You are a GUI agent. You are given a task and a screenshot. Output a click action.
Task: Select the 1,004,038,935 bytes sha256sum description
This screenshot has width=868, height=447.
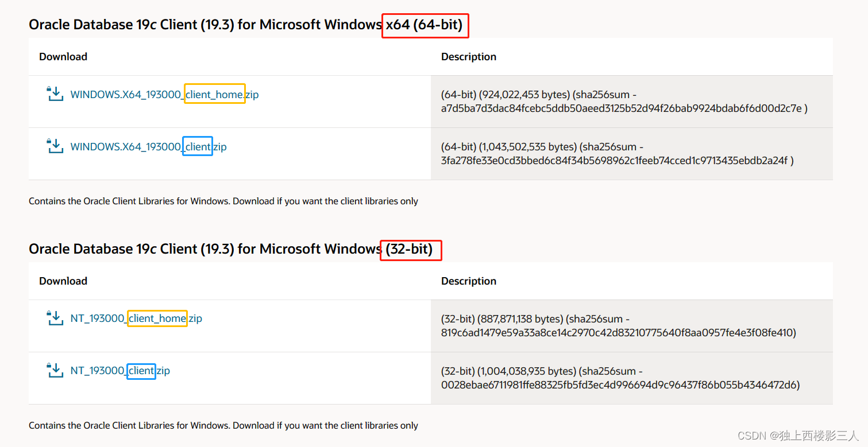click(620, 378)
